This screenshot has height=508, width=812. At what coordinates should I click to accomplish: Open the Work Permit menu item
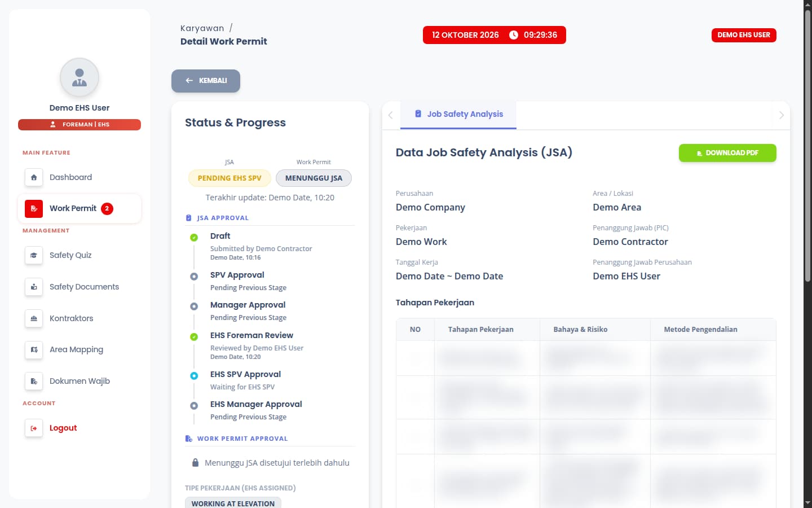tap(80, 208)
